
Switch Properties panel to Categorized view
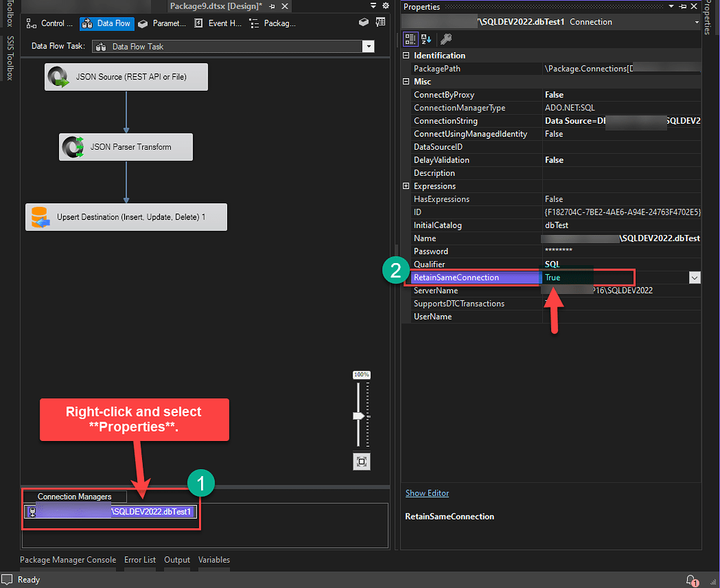(x=411, y=39)
